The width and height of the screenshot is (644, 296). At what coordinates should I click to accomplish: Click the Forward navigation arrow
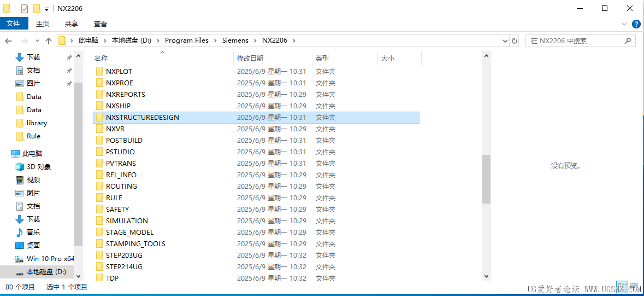24,40
